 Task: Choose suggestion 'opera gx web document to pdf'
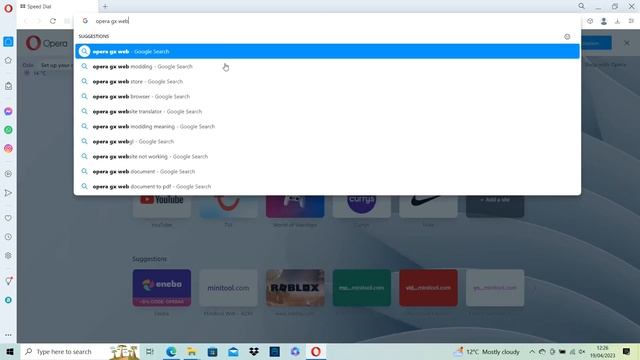[327, 187]
